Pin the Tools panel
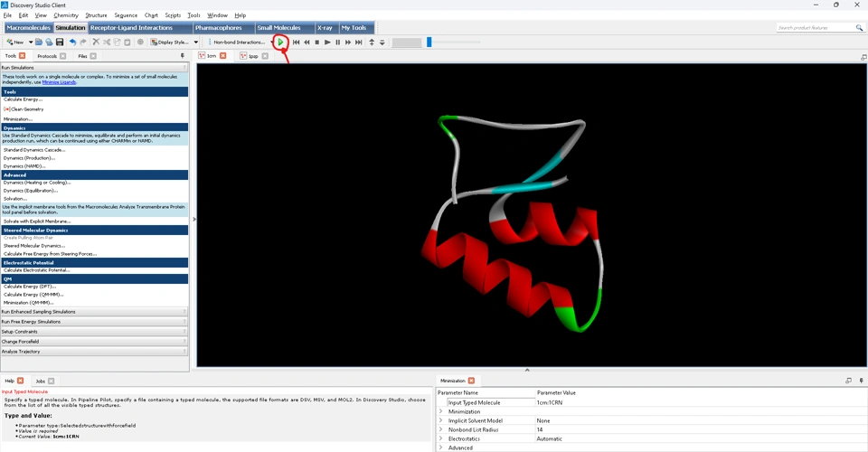The height and width of the screenshot is (452, 868). click(x=183, y=56)
